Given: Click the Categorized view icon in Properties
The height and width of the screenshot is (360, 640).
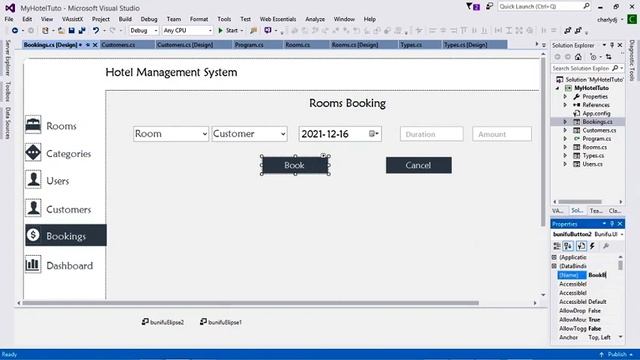Looking at the screenshot, I should pos(557,246).
